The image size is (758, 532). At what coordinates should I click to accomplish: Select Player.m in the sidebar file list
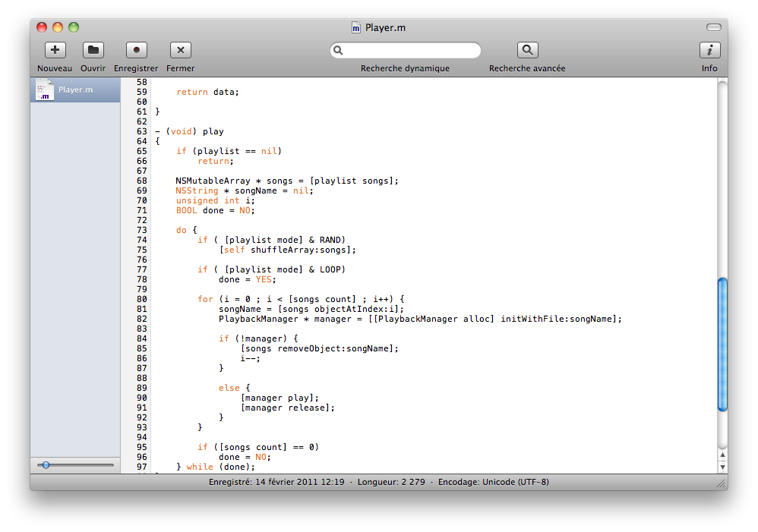click(x=75, y=90)
